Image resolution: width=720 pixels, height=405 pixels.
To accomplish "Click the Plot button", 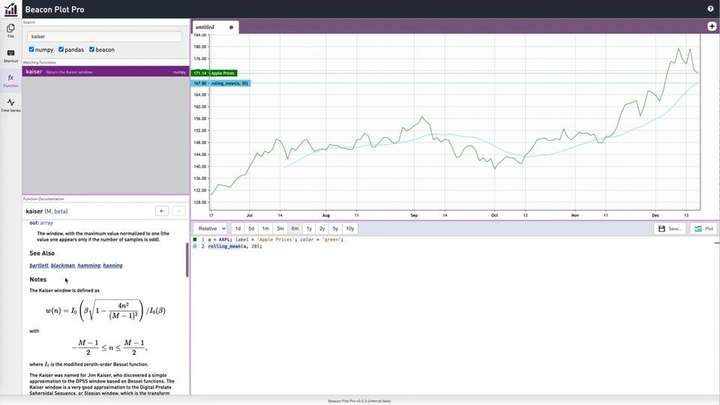I will (x=704, y=228).
